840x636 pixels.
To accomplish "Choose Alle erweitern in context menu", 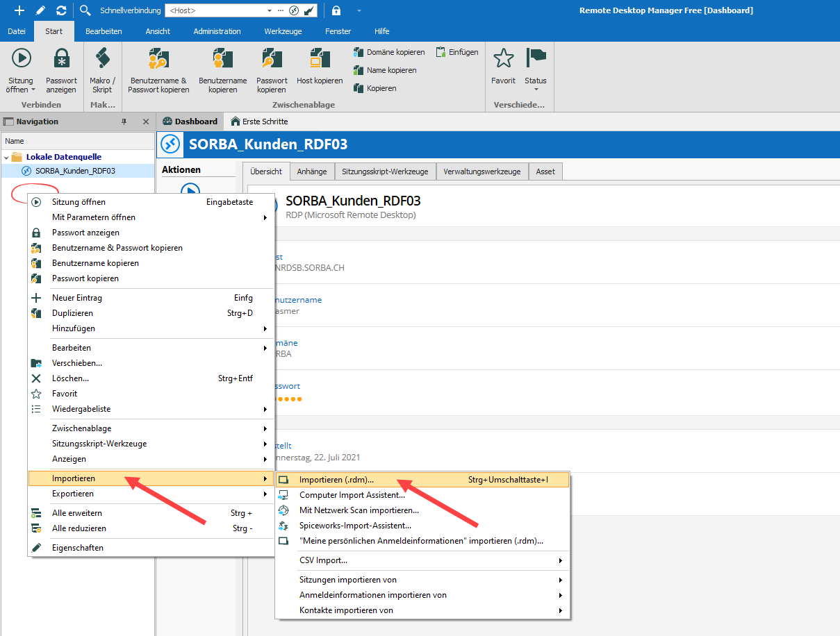I will [151, 513].
